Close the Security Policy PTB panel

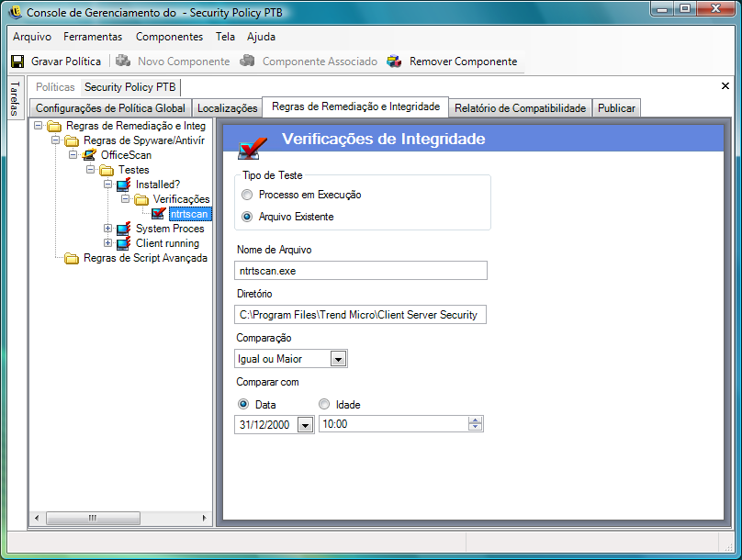[725, 85]
